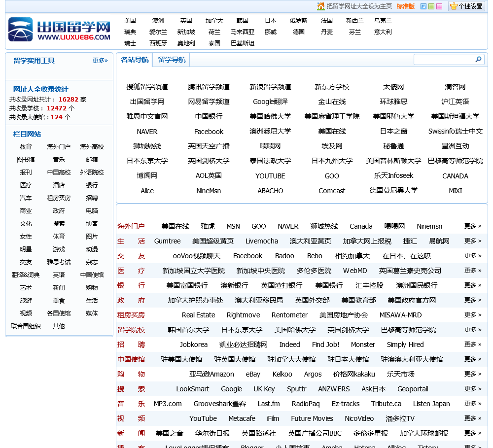The width and height of the screenshot is (493, 448).
Task: Open Rightmove in the 租房买房 row
Action: click(244, 315)
